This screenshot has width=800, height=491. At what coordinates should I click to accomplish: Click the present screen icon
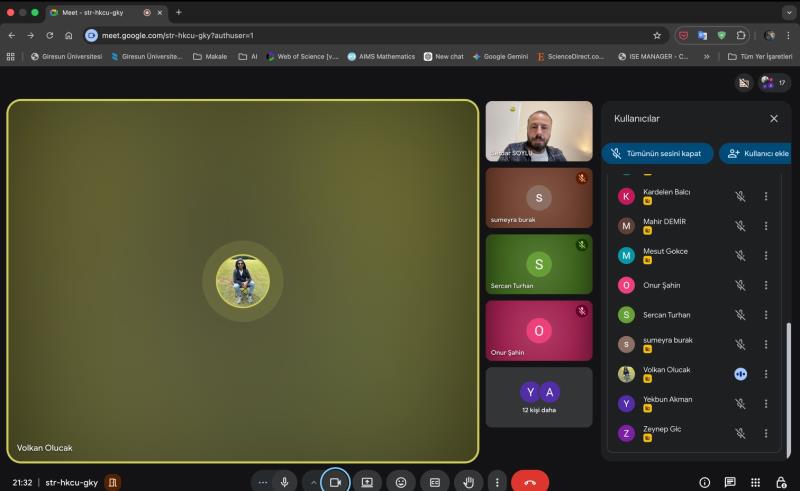pyautogui.click(x=367, y=482)
